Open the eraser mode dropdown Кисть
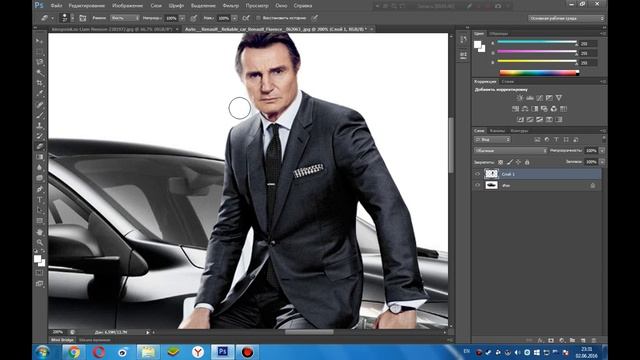Image resolution: width=640 pixels, height=360 pixels. 125,18
